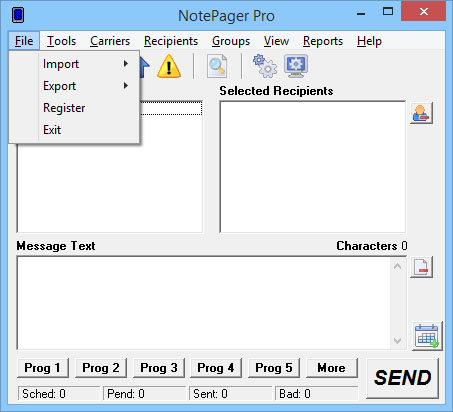Screen dimensions: 453x412
Task: Open the View menu
Action: tap(276, 41)
